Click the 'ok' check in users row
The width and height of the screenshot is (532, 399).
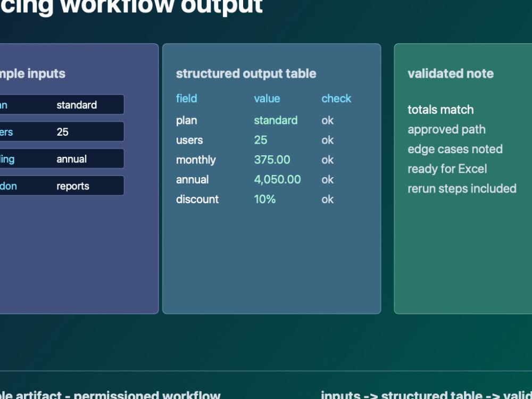[328, 140]
